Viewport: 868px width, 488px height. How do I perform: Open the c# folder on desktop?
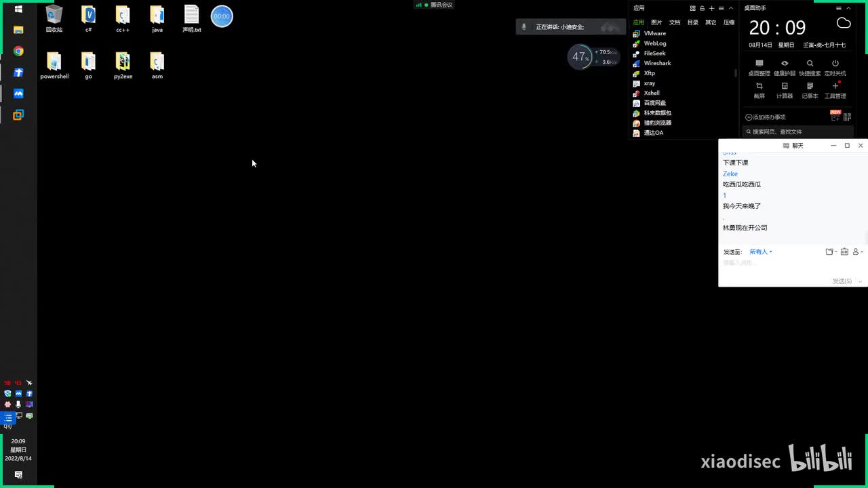(88, 19)
